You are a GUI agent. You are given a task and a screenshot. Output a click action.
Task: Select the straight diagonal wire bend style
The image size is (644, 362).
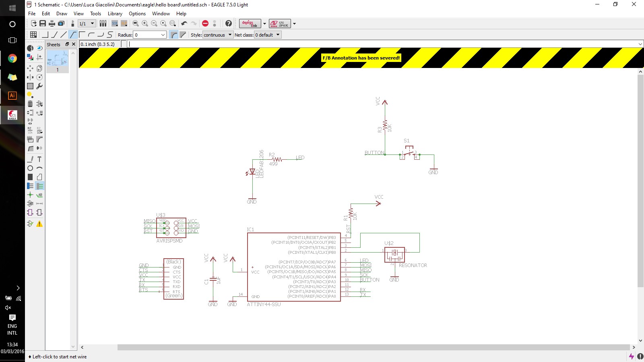64,35
